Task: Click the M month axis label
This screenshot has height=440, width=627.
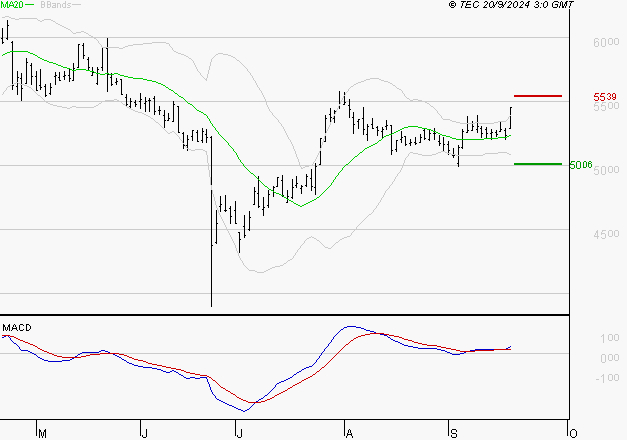Action: click(42, 434)
